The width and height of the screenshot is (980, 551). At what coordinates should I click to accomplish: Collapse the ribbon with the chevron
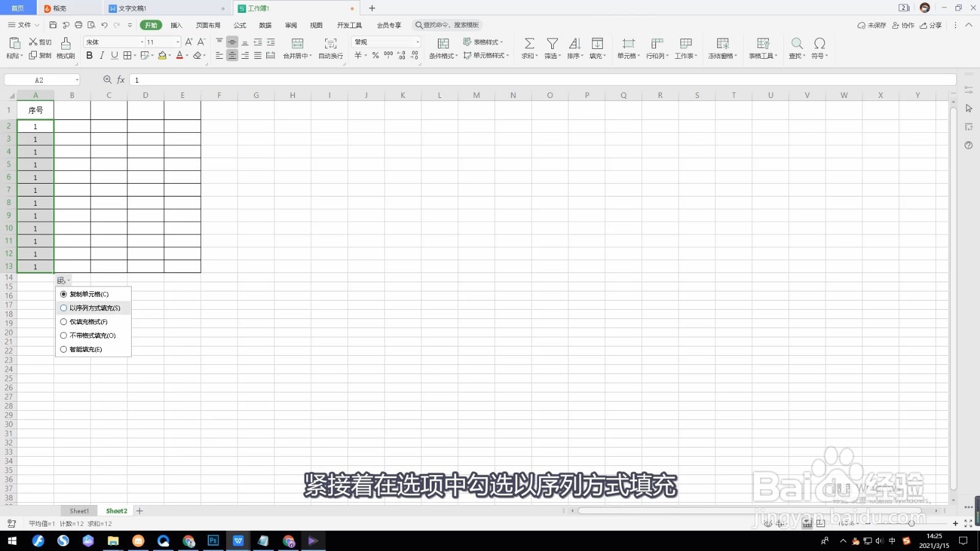(x=969, y=25)
